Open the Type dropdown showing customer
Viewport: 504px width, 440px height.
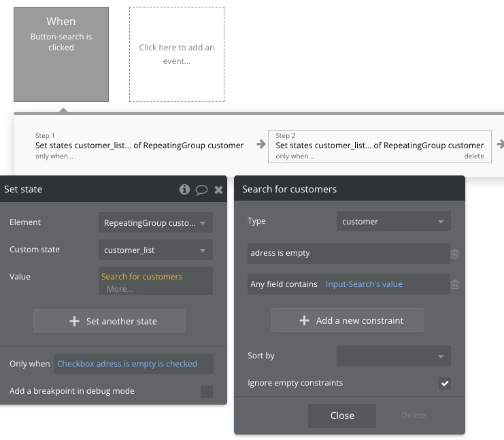click(393, 222)
